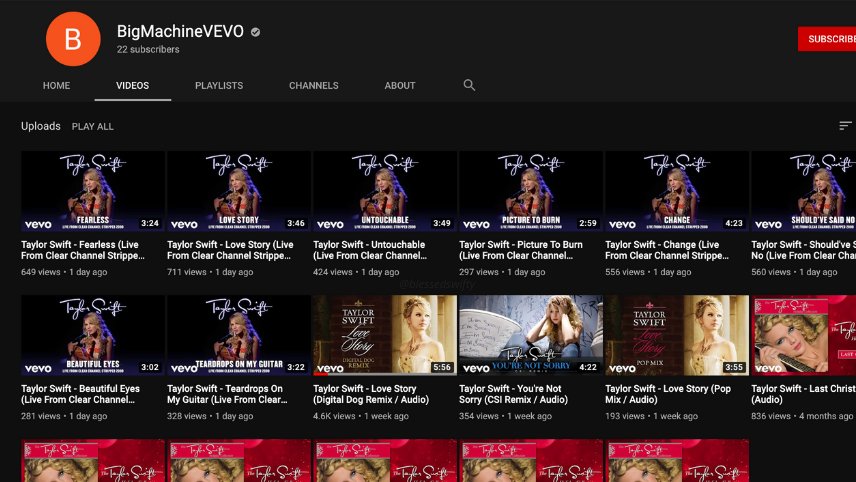Image resolution: width=856 pixels, height=482 pixels.
Task: Open Love Story Pop Mix thumbnail
Action: [x=677, y=335]
